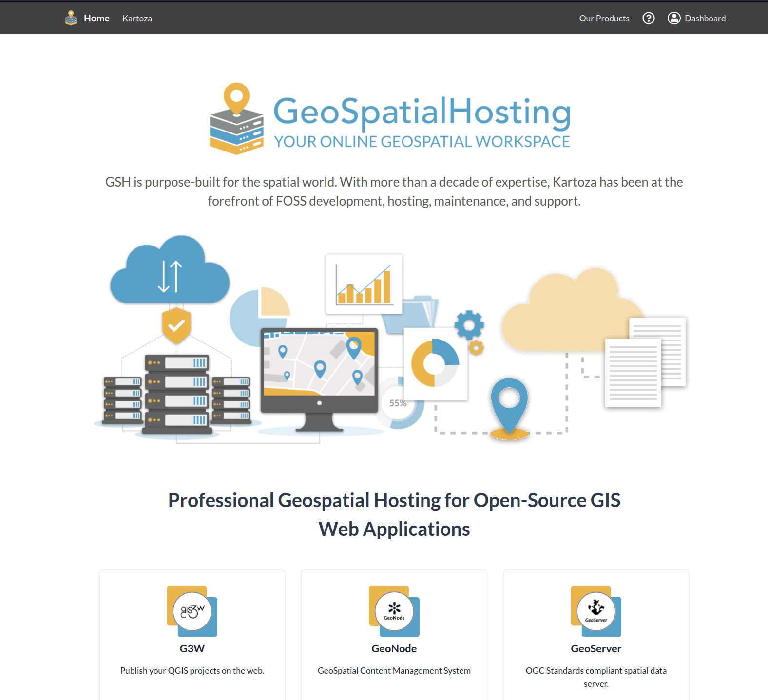Click the help question mark icon
This screenshot has width=768, height=700.
click(x=649, y=18)
